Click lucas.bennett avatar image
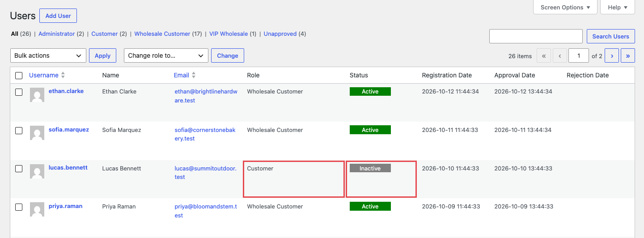This screenshot has height=238, width=644. (37, 171)
